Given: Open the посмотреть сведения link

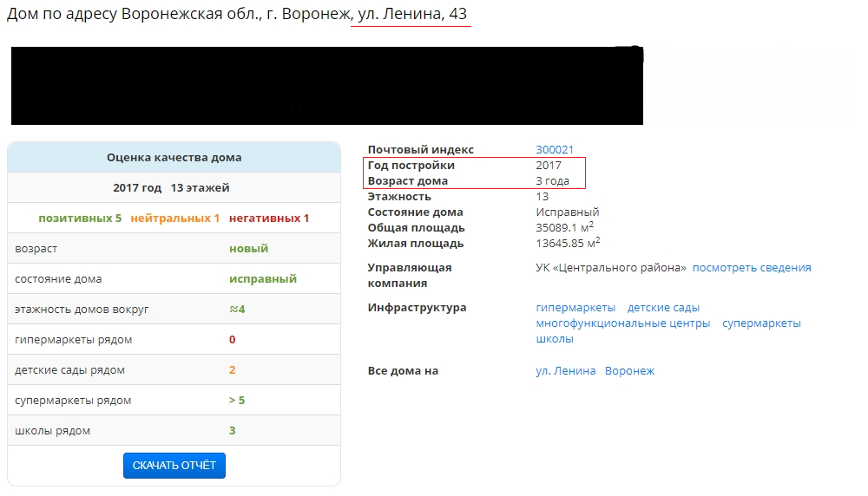Looking at the screenshot, I should tap(752, 268).
